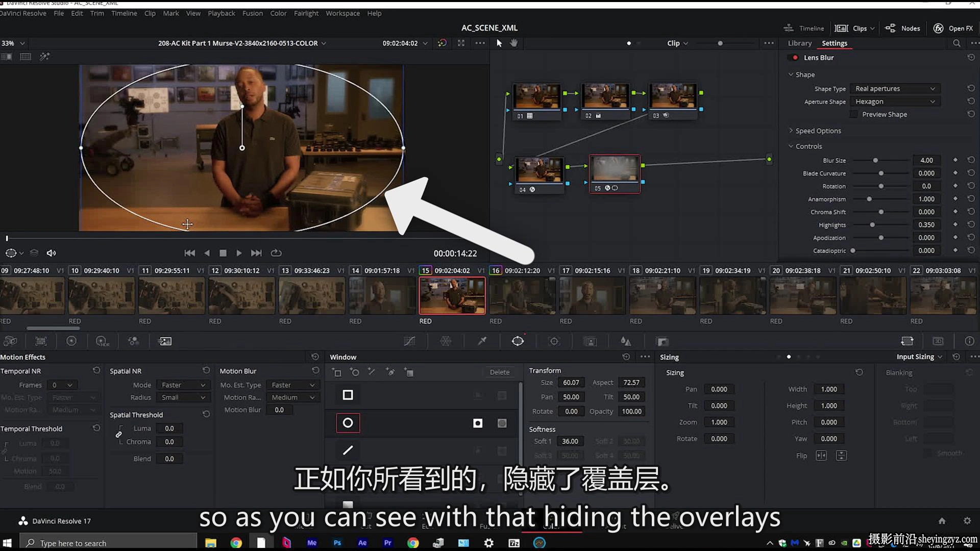This screenshot has width=980, height=551.
Task: Flip image horizontally in Sizing
Action: 821,455
